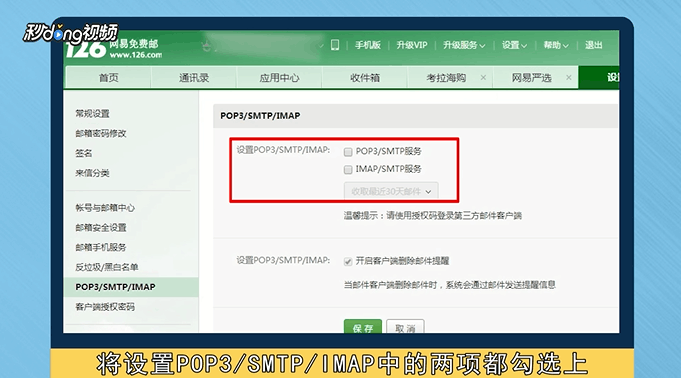
Task: Open 邮箱密码修改 in the sidebar
Action: click(101, 133)
